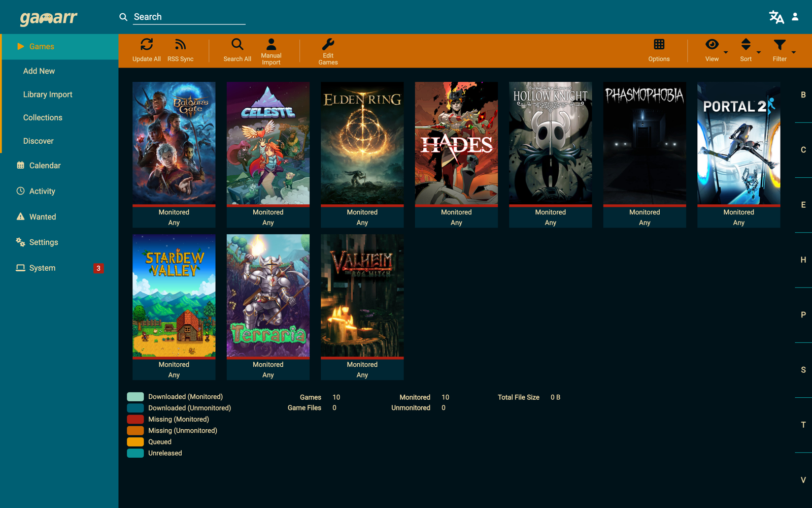Open Edit Games wrench tool
Image resolution: width=812 pixels, height=508 pixels.
pos(328,51)
